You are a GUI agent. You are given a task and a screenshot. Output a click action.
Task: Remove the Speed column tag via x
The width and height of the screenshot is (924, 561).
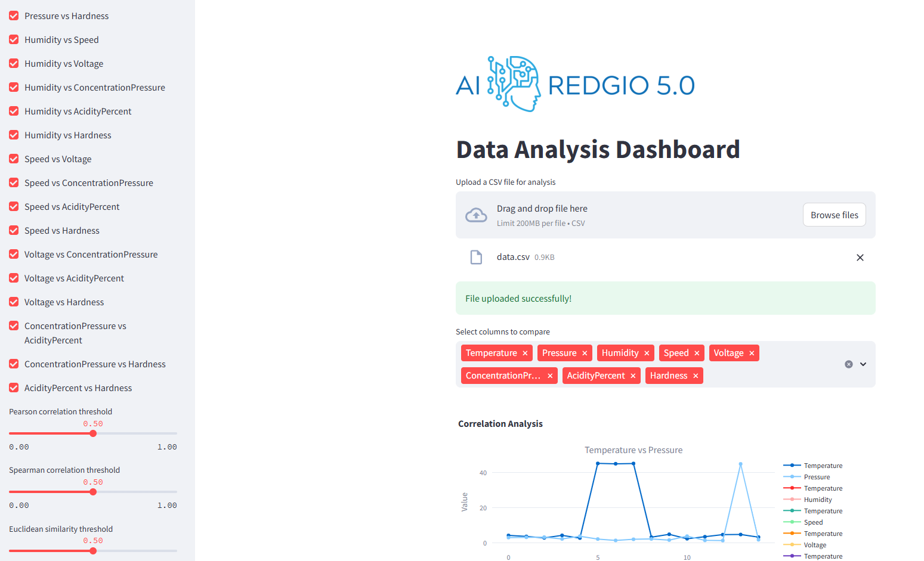697,352
